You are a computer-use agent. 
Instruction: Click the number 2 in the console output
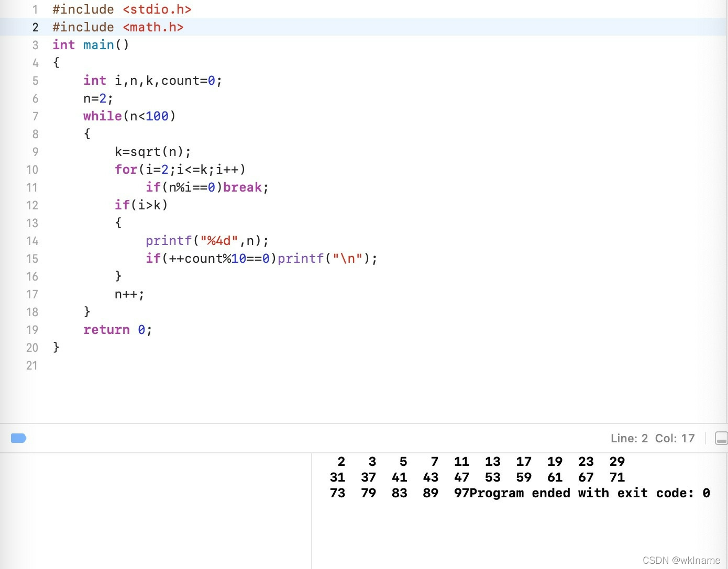click(341, 462)
